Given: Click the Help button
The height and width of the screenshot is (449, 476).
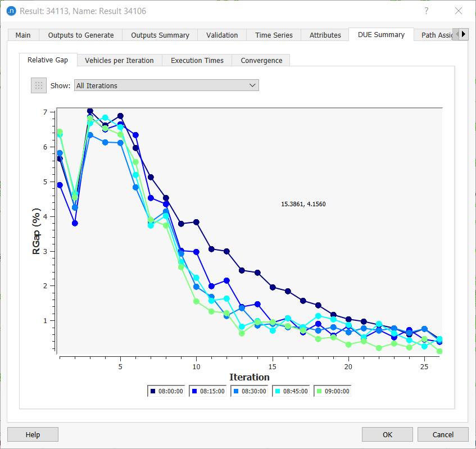Looking at the screenshot, I should point(33,434).
